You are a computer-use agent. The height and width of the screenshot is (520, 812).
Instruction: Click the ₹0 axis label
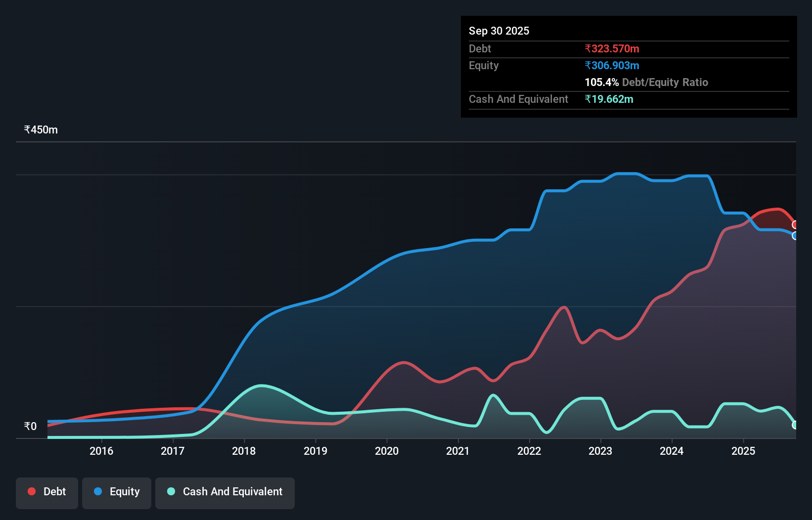tap(31, 426)
